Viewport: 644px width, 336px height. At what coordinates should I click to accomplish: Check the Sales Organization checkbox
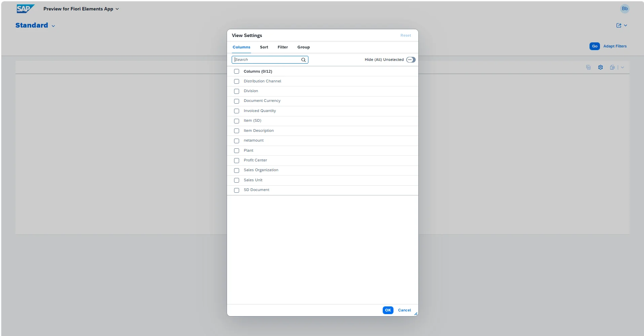[236, 170]
